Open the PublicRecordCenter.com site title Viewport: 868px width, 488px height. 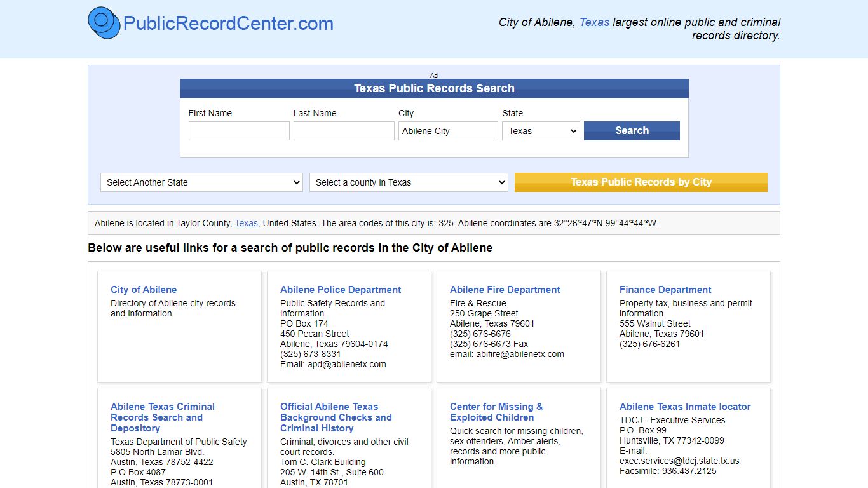click(x=228, y=24)
